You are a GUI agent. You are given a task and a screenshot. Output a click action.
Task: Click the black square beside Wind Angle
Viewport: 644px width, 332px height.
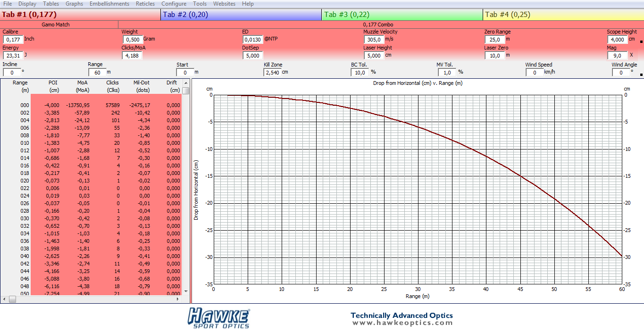click(641, 75)
